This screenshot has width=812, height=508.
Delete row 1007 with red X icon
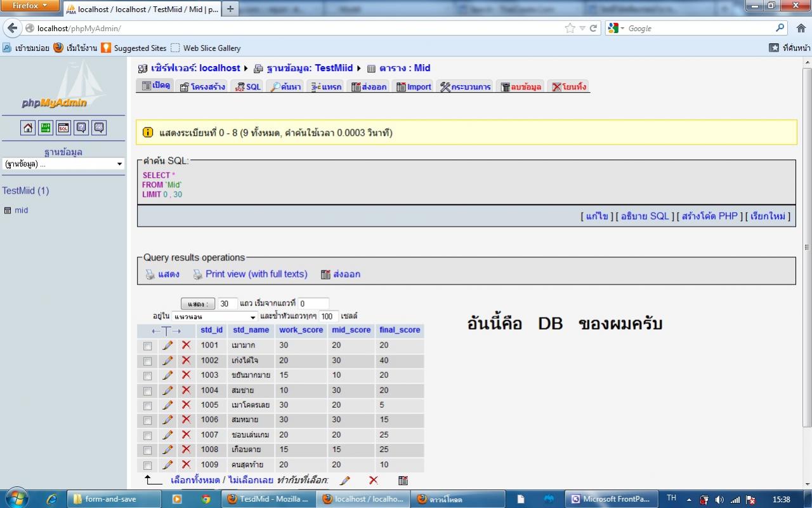[x=186, y=435]
